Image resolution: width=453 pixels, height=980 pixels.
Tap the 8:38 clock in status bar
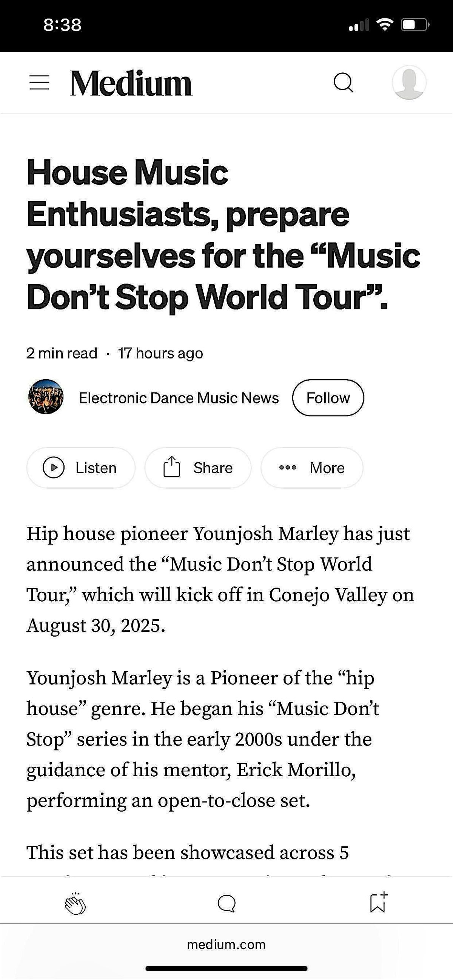62,25
